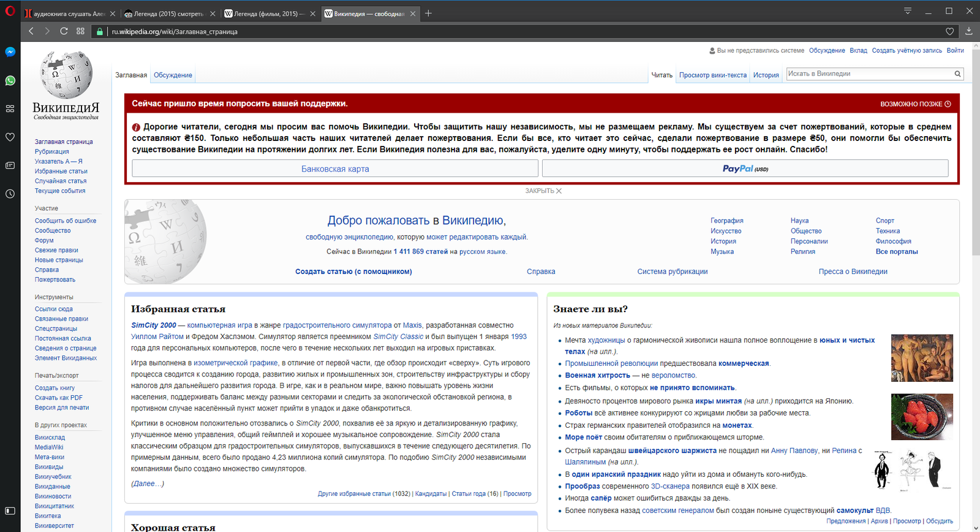Screen dimensions: 980x532
Task: Close the 'Легенда (2015) смотреть' tab
Action: [213, 13]
